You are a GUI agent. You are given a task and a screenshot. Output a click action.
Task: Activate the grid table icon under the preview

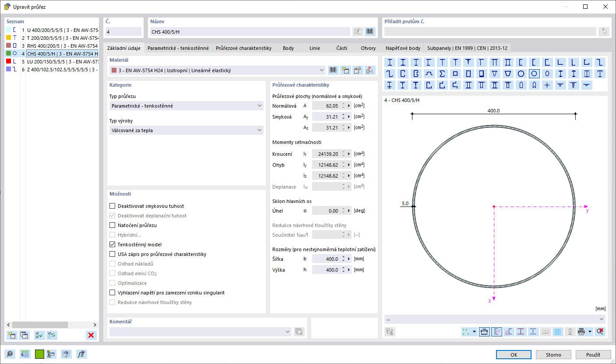pos(558,332)
